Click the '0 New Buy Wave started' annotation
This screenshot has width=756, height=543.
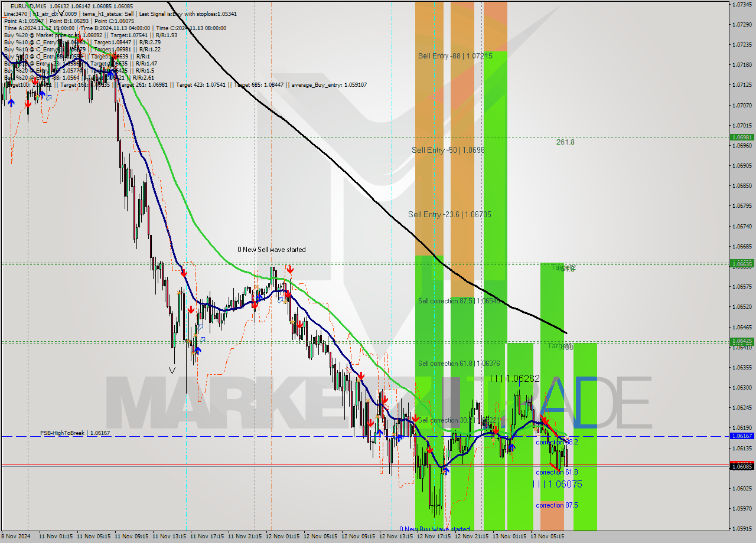click(x=435, y=529)
